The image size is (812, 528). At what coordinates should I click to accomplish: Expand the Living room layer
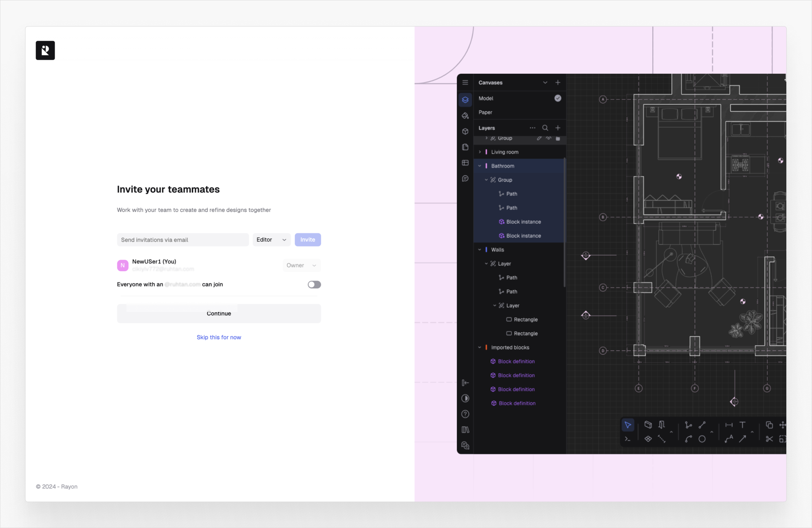pyautogui.click(x=480, y=152)
